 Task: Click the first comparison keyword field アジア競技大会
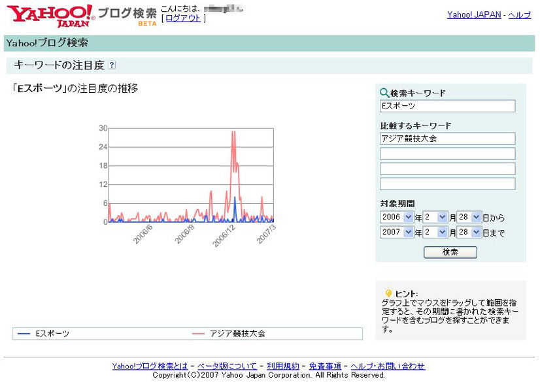click(x=447, y=139)
